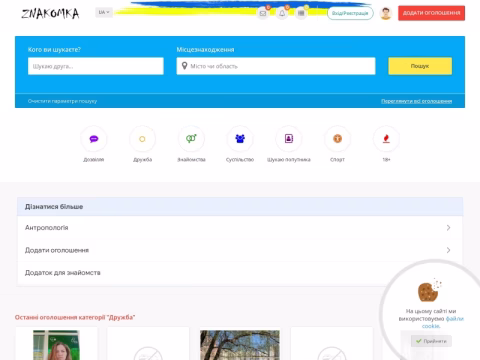Select the Шукаю попутника category icon
The height and width of the screenshot is (360, 480).
click(289, 139)
